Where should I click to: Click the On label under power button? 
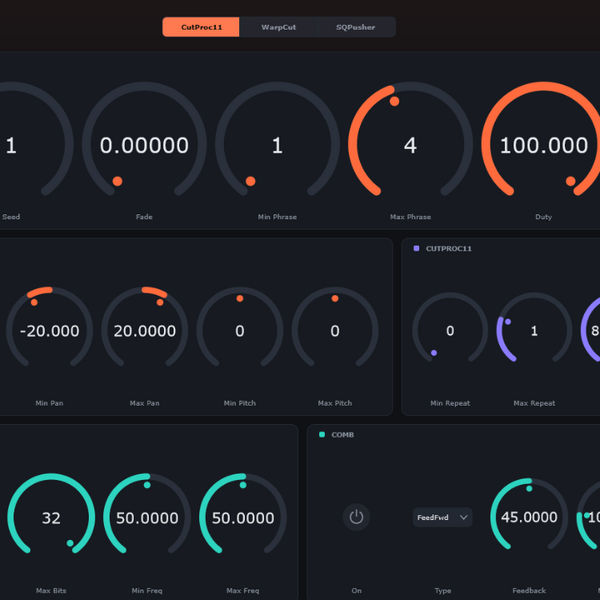click(356, 590)
